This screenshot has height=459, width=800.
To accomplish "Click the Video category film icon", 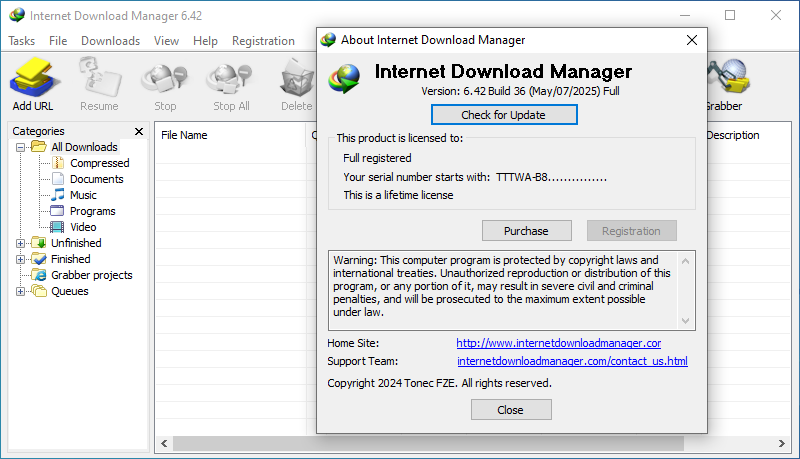I will [58, 227].
